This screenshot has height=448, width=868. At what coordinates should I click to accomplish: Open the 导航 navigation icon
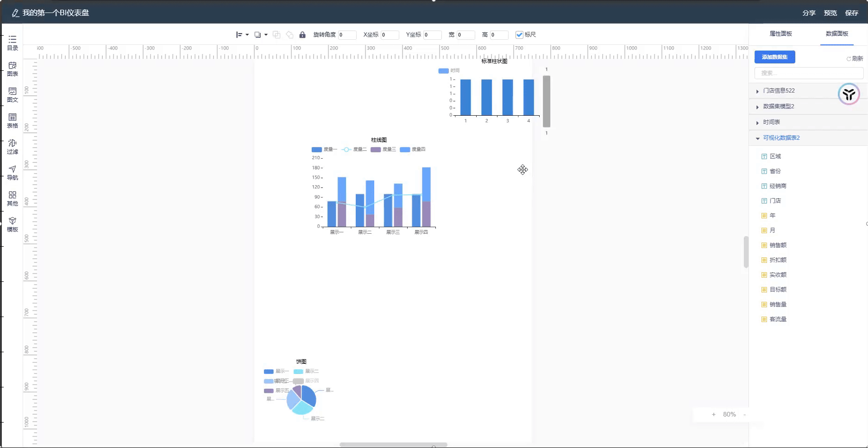click(13, 169)
